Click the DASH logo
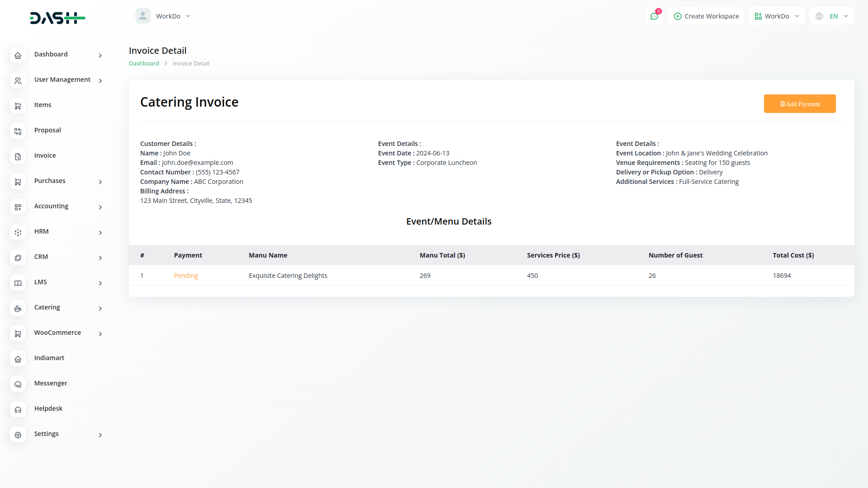Image resolution: width=868 pixels, height=488 pixels. (57, 18)
